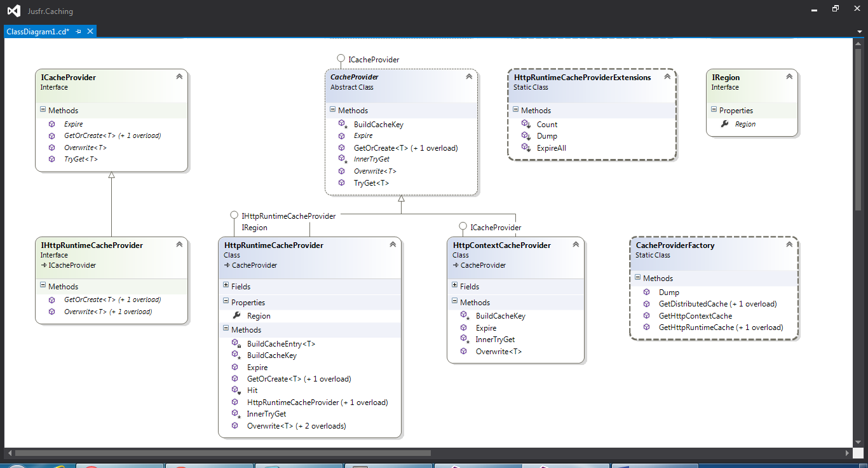This screenshot has height=468, width=868.
Task: Click the Visual Studio logo icon
Action: pos(13,11)
